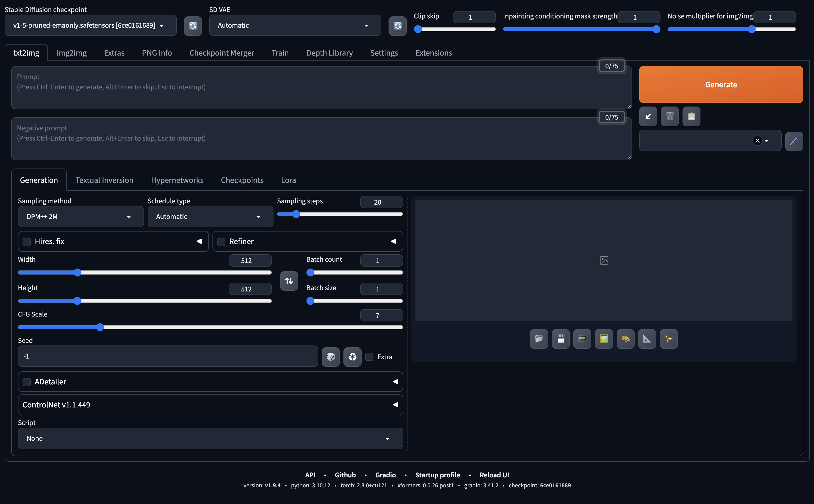
Task: Adjust the Sampling steps slider
Action: (x=340, y=214)
